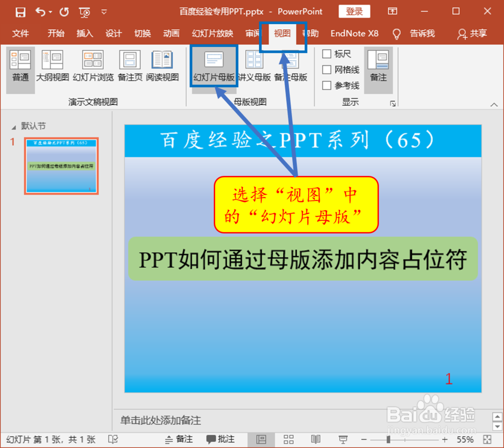Click notes pane scroll down arrow
The height and width of the screenshot is (448, 504).
(497, 426)
